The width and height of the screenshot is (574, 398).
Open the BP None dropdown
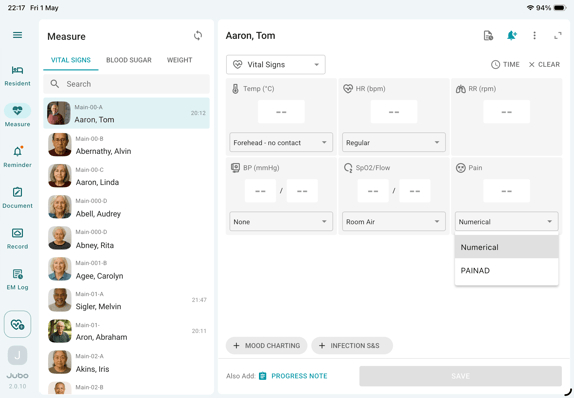pyautogui.click(x=281, y=222)
